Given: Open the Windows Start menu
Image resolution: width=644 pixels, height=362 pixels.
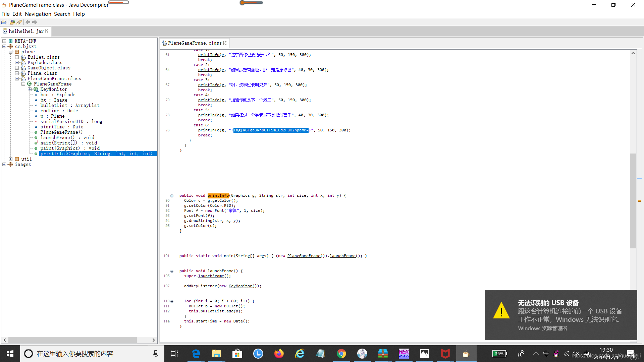Looking at the screenshot, I should click(10, 354).
